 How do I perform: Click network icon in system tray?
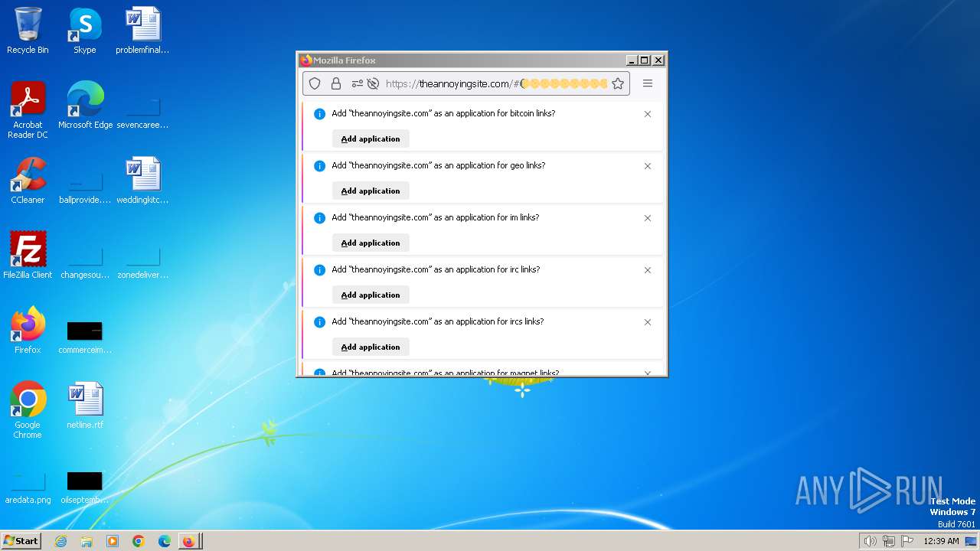[889, 541]
